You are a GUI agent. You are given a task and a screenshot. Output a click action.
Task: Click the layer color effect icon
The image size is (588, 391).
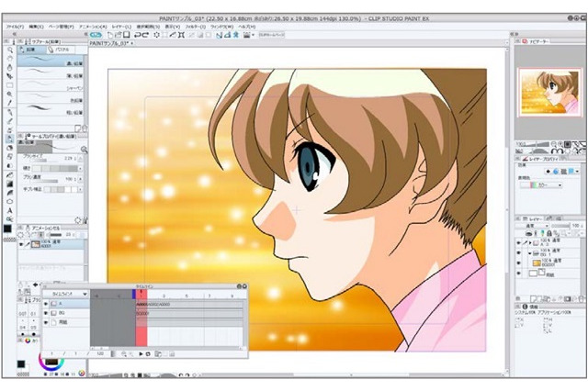click(x=571, y=171)
